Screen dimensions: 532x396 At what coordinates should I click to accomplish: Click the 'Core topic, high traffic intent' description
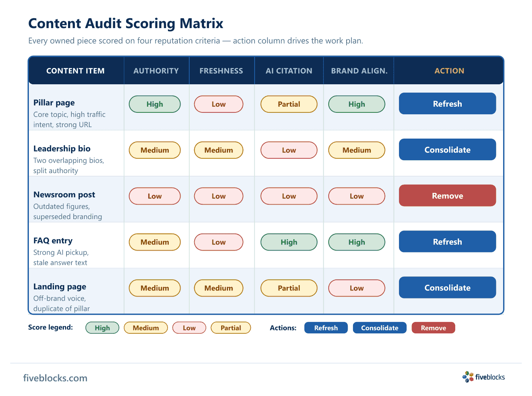69,120
